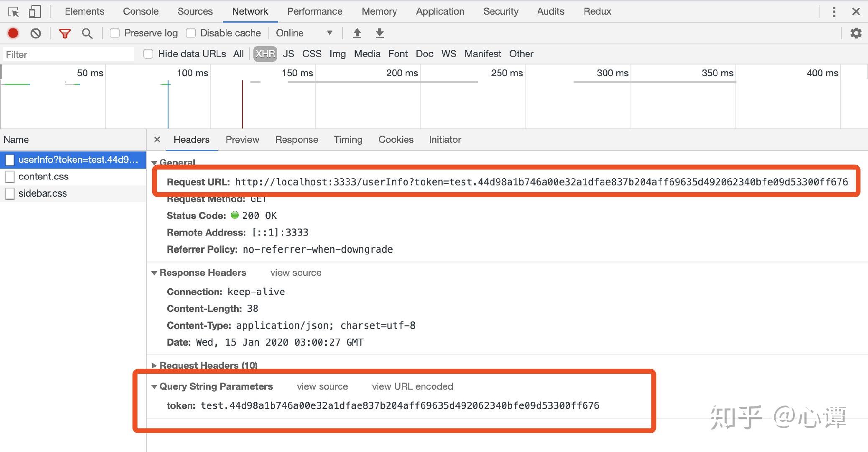Open the Online throttling dropdown
Screen dimensions: 868x452
click(304, 33)
